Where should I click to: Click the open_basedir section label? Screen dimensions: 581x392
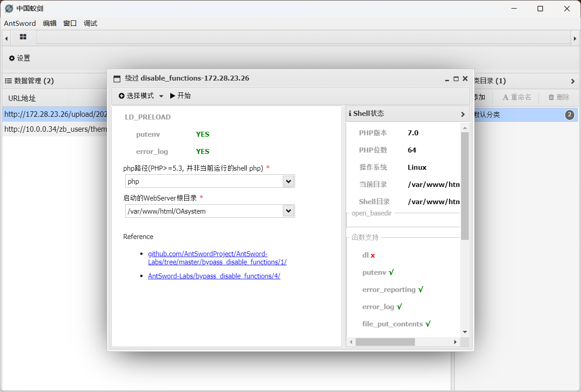click(371, 213)
